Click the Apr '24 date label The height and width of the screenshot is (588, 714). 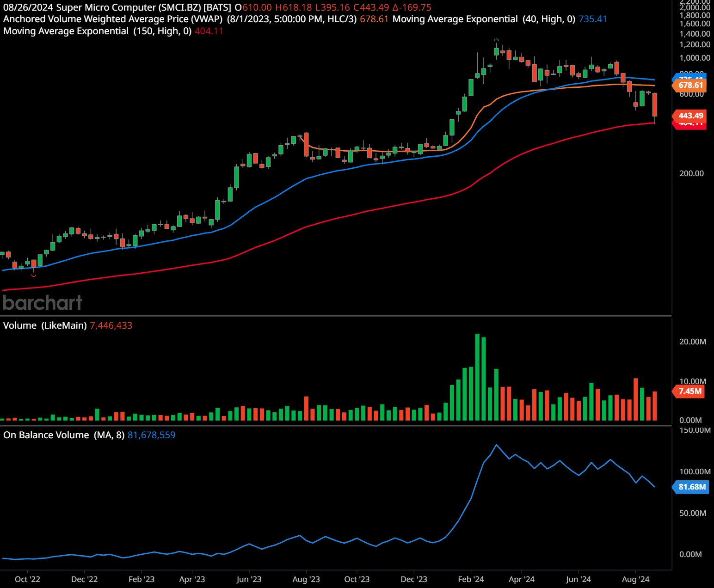coord(522,579)
